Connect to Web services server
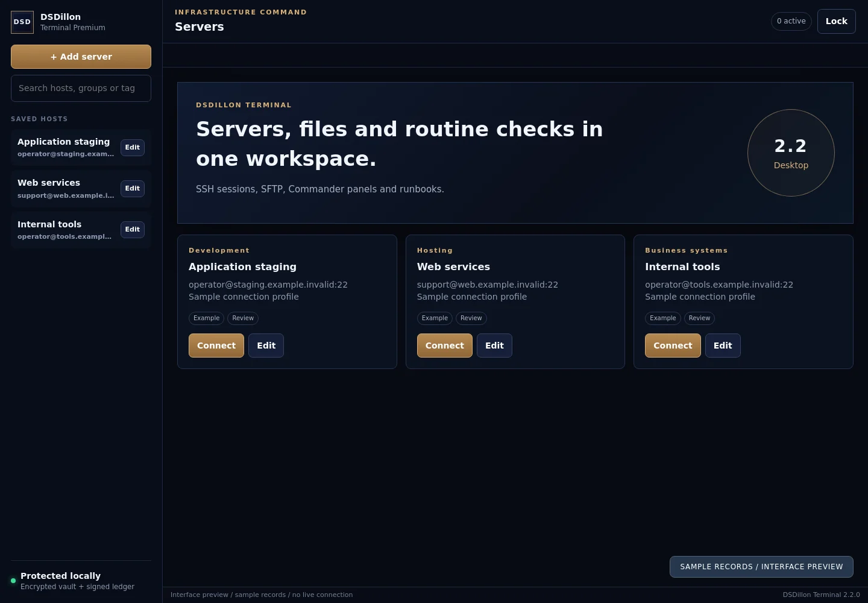Viewport: 868px width, 603px height. pos(445,346)
